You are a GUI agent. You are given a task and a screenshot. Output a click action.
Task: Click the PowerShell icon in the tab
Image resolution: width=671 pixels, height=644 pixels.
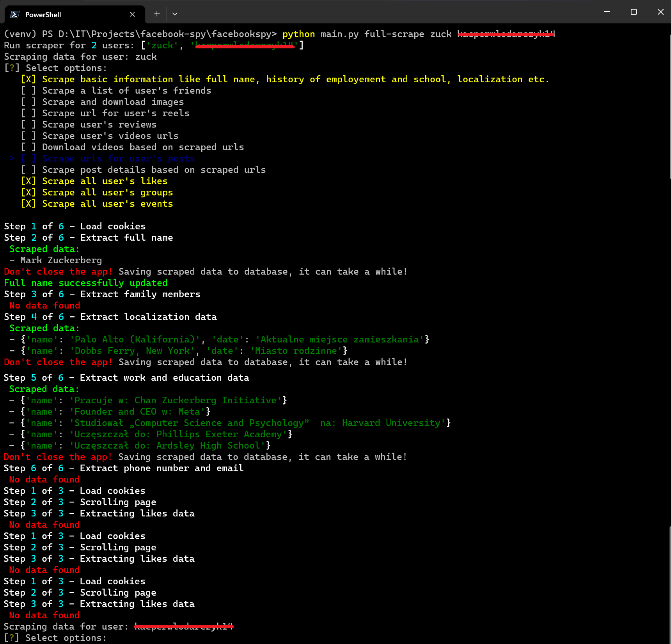click(x=15, y=14)
